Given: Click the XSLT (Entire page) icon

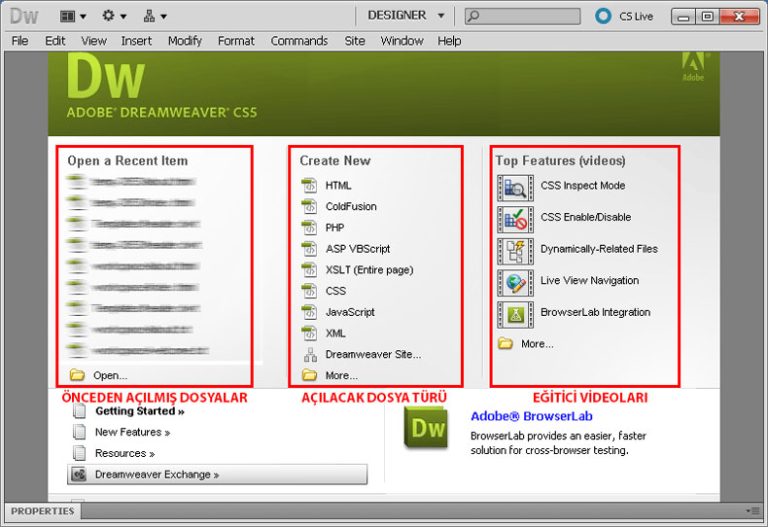Looking at the screenshot, I should pyautogui.click(x=309, y=270).
